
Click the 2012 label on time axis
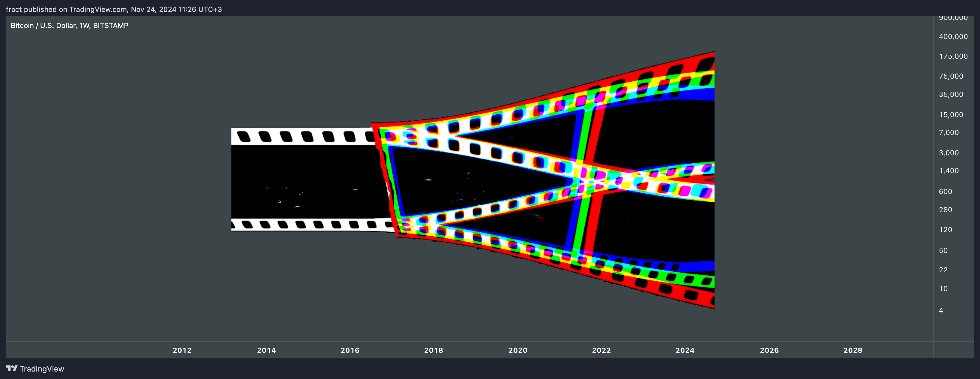pos(182,350)
